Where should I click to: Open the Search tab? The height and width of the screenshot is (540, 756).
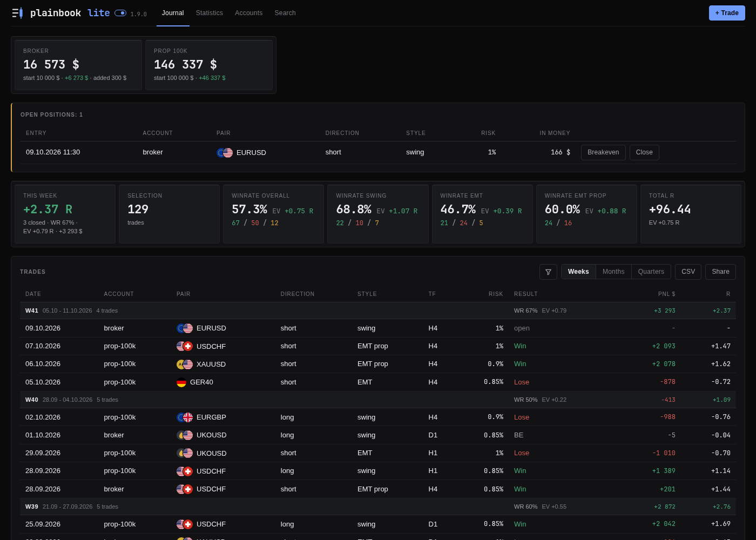click(x=285, y=13)
